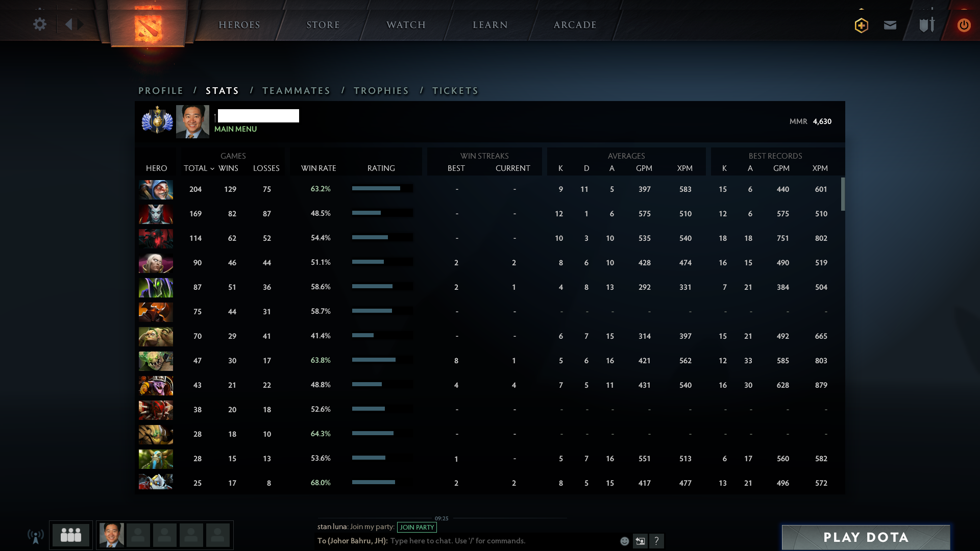
Task: Sort by WIN RATE column header
Action: (318, 168)
